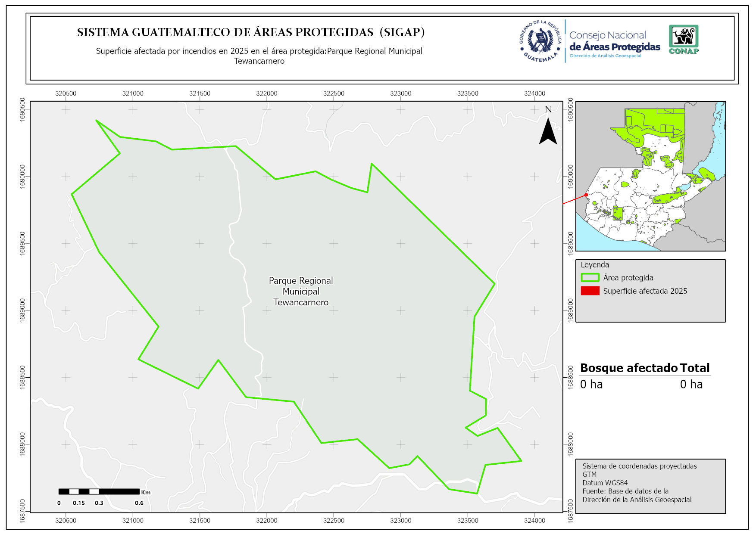Image resolution: width=756 pixels, height=534 pixels.
Task: Select the red Superficie afectada 2025 swatch
Action: pos(590,291)
